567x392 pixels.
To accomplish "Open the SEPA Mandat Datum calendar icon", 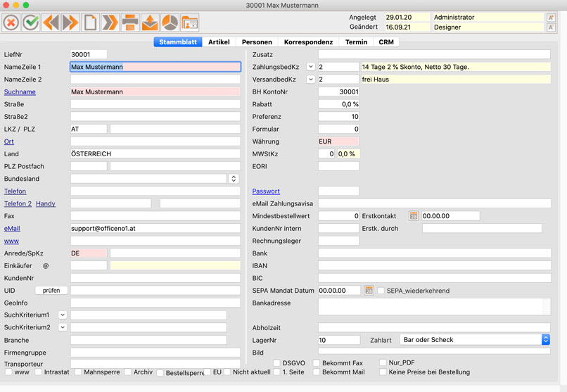I will (369, 291).
